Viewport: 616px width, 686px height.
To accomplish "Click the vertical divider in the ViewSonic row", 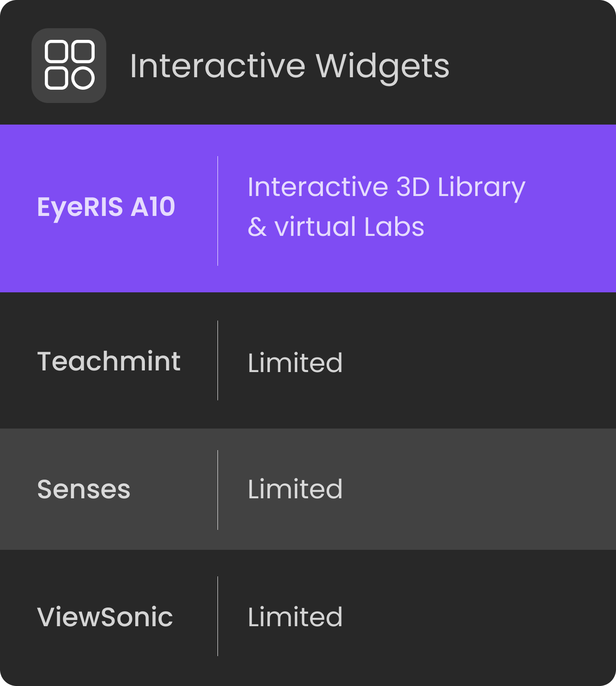I will pos(218,616).
